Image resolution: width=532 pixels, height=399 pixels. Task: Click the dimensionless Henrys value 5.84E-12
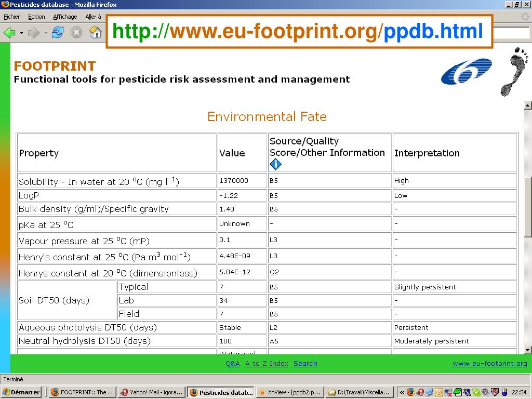234,272
